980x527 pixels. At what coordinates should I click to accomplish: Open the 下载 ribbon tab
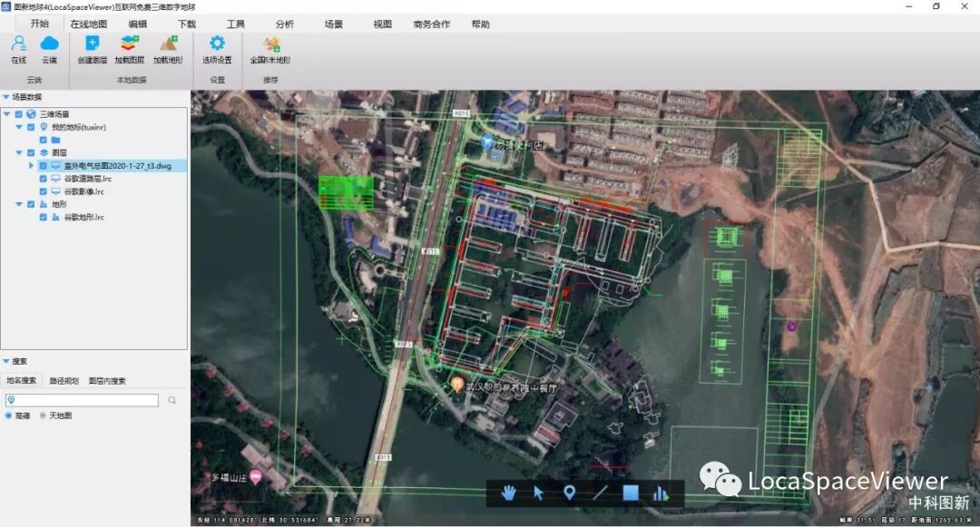[186, 24]
